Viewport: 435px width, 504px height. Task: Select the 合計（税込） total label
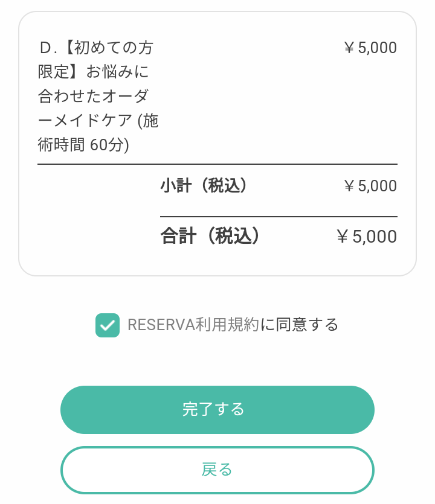click(210, 236)
